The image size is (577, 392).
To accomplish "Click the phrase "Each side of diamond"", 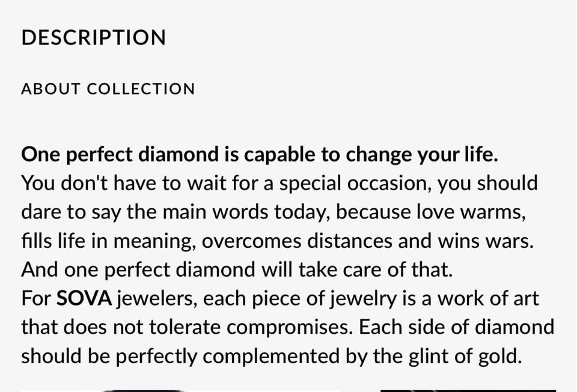I will pyautogui.click(x=456, y=327).
